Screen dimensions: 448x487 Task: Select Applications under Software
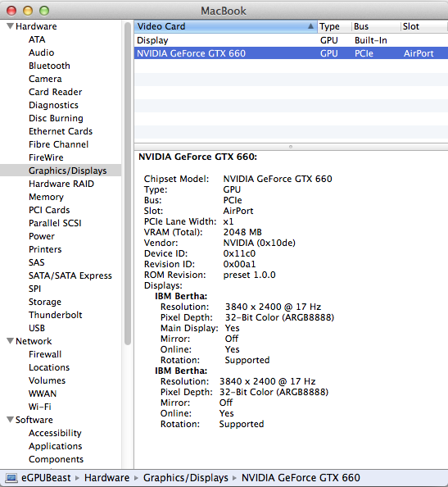tap(55, 446)
